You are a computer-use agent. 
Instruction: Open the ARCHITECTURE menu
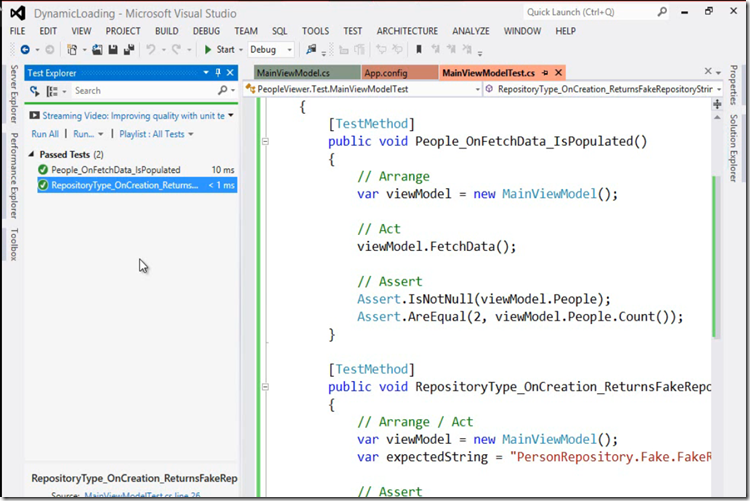pos(407,31)
